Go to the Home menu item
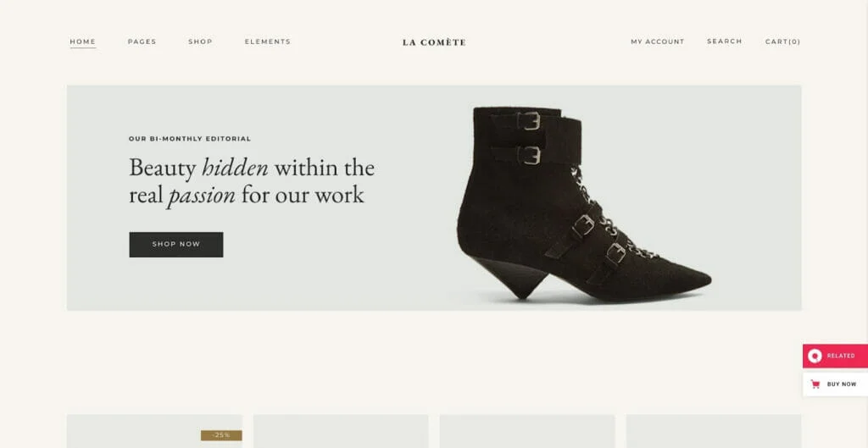This screenshot has width=868, height=448. point(83,41)
